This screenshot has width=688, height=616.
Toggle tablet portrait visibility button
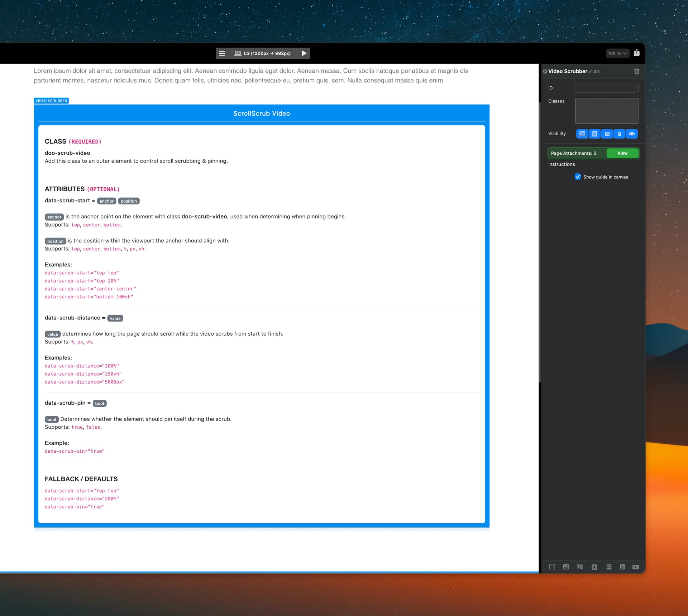pos(594,134)
